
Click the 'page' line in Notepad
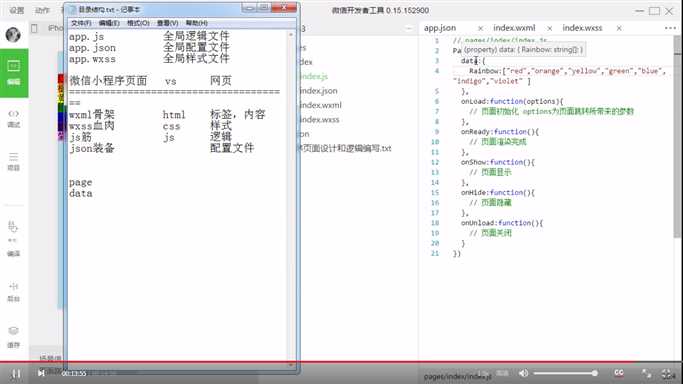pos(81,182)
